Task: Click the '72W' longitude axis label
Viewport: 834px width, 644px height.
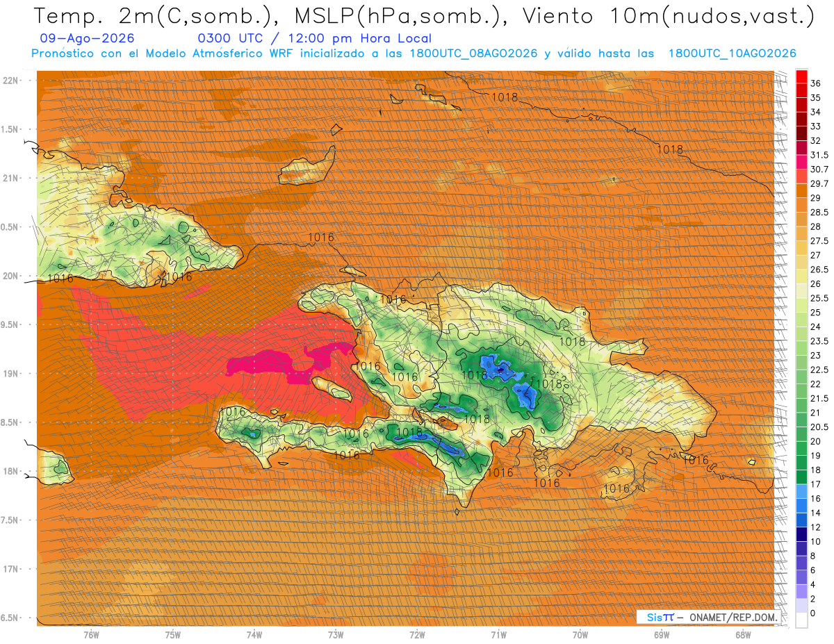Action: pyautogui.click(x=417, y=635)
